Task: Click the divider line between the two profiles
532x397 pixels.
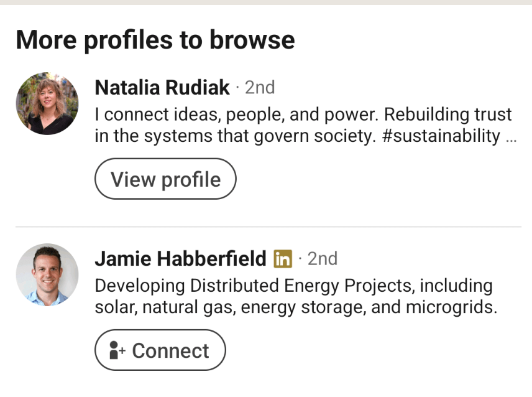Action: [x=268, y=227]
